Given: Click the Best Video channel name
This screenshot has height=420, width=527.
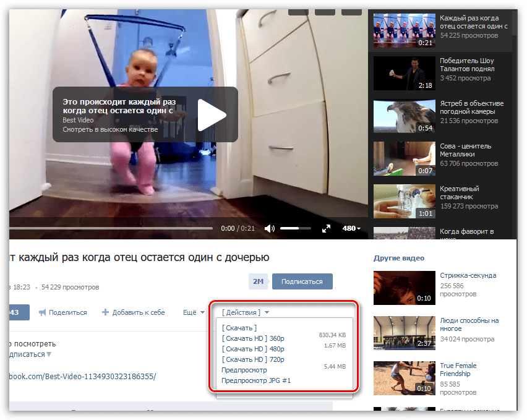Looking at the screenshot, I should (78, 119).
